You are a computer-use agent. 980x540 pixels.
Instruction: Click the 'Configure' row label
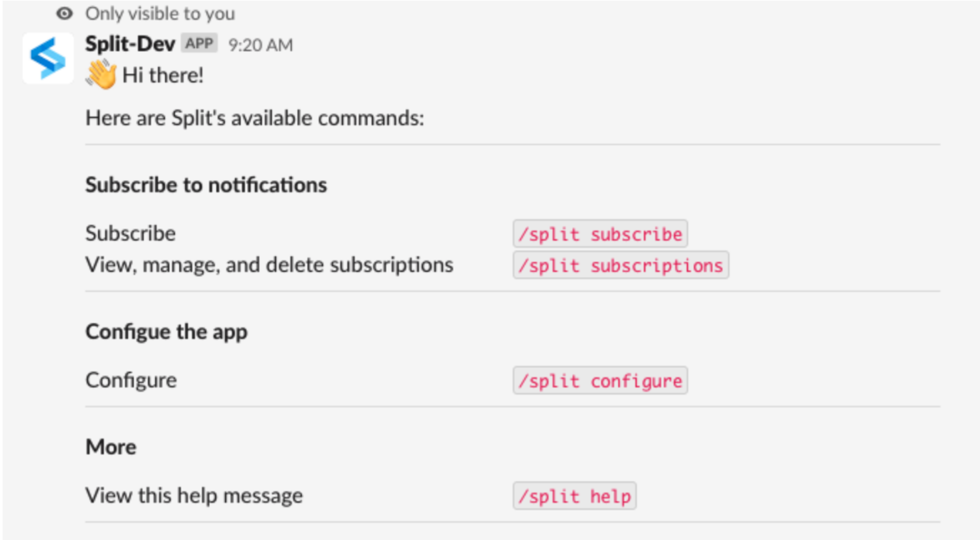point(131,380)
